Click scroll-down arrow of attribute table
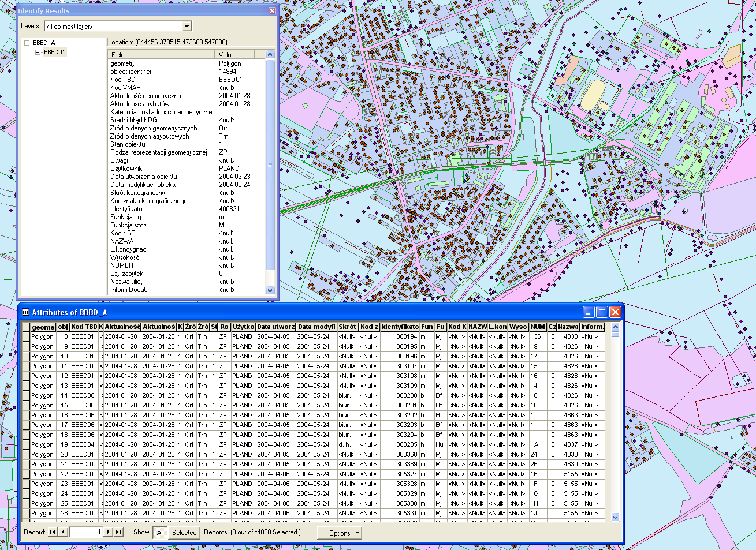The image size is (756, 550). click(615, 518)
